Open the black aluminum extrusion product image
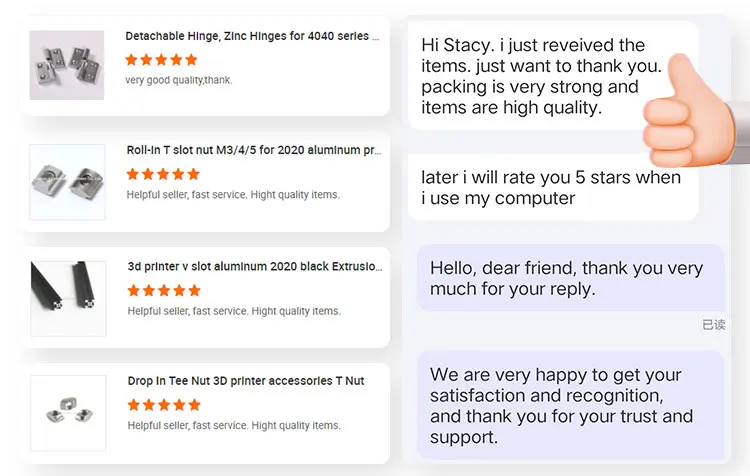The width and height of the screenshot is (750, 476). pos(67,296)
